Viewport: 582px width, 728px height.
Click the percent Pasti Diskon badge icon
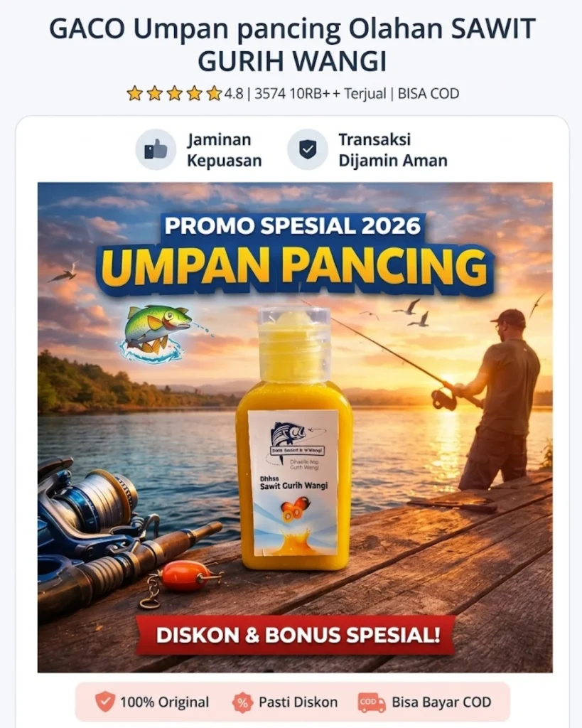[x=242, y=702]
